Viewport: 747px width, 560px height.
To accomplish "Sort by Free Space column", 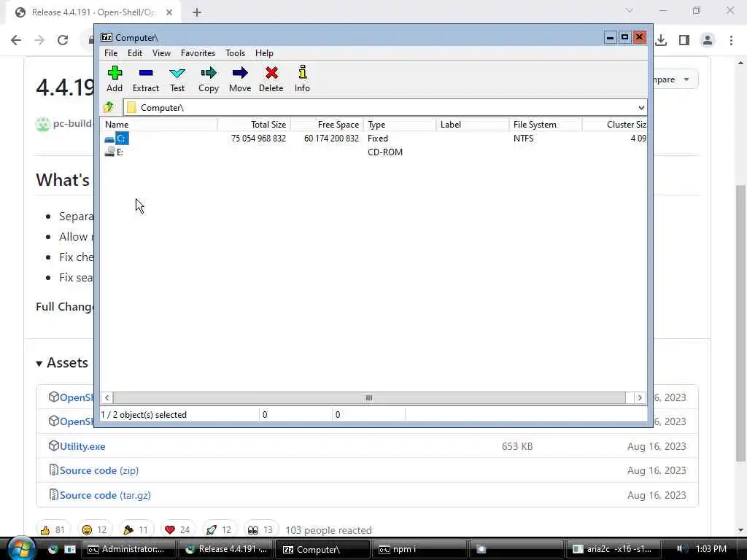I will click(x=327, y=124).
